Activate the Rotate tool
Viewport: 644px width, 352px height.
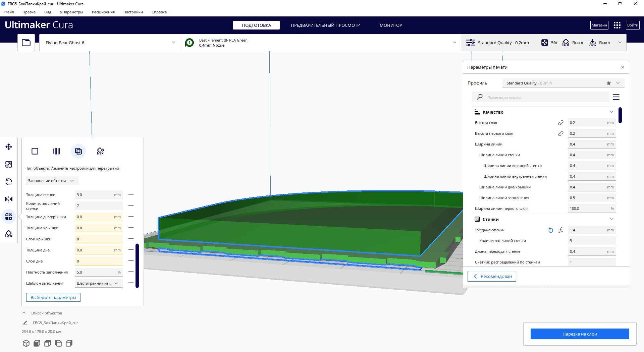point(9,182)
